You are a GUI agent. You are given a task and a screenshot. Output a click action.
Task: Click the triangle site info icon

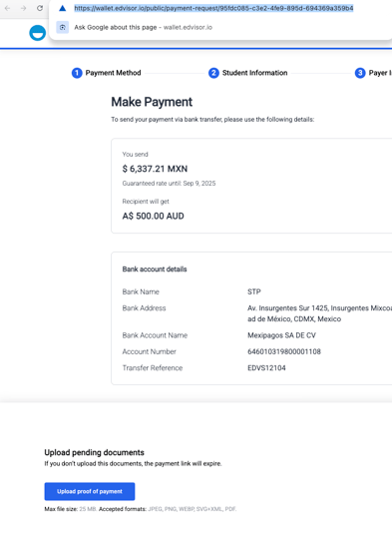coord(62,8)
